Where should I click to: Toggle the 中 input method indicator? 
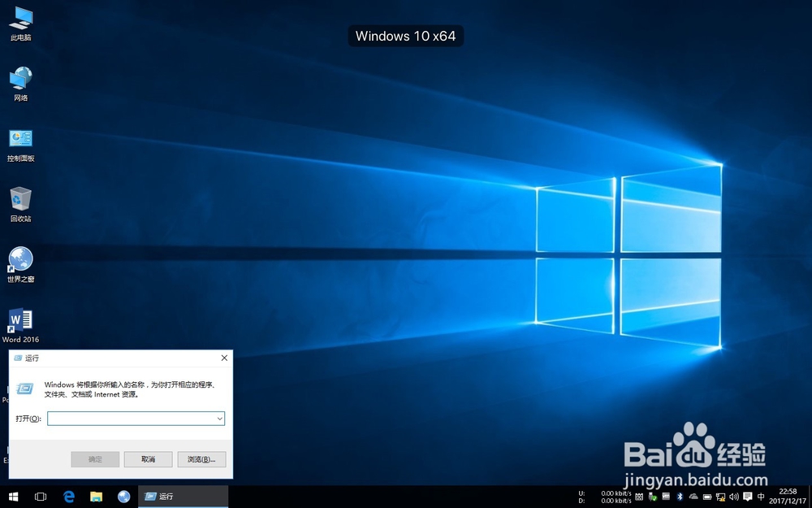coord(761,497)
